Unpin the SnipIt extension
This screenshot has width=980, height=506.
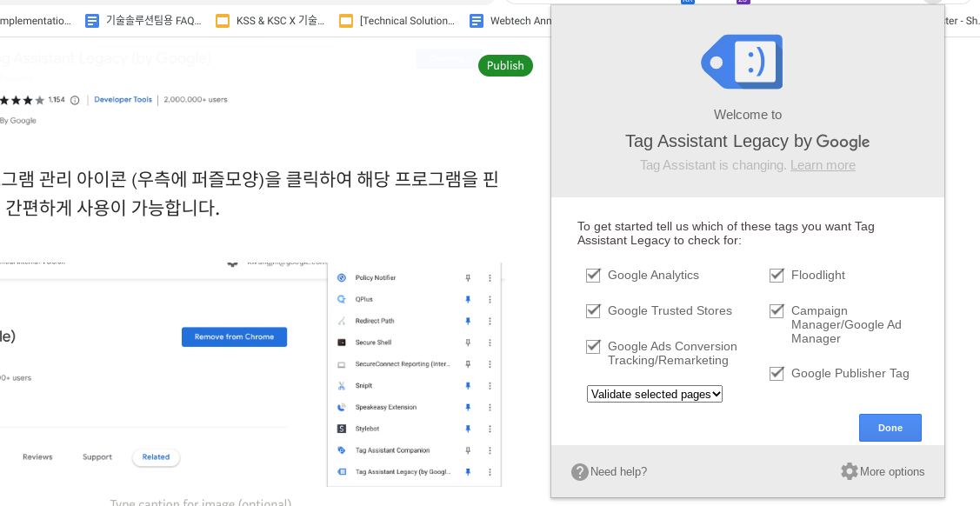pos(468,385)
